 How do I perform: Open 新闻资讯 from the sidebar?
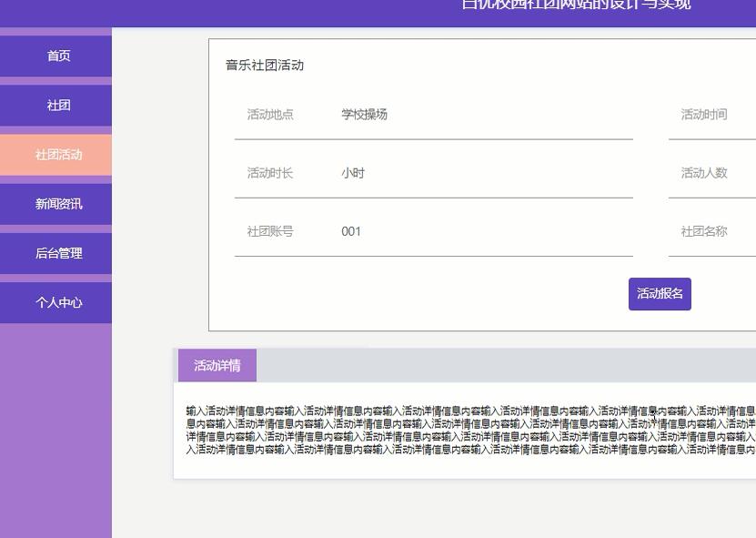point(57,203)
